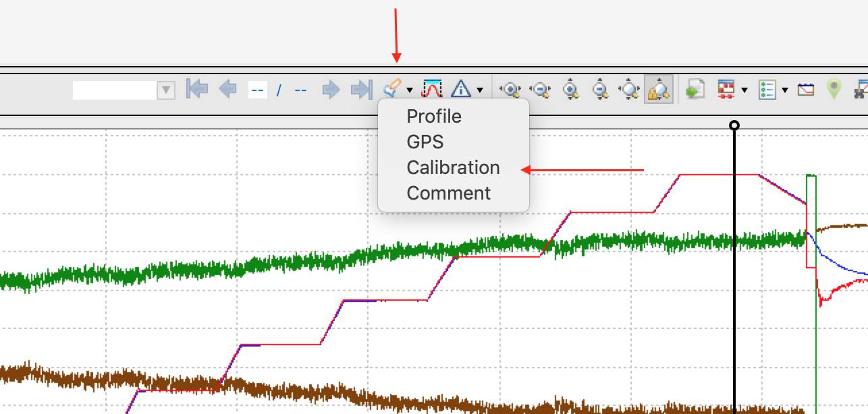This screenshot has height=414, width=868.
Task: Expand the warning triangle dropdown arrow
Action: coord(479,90)
